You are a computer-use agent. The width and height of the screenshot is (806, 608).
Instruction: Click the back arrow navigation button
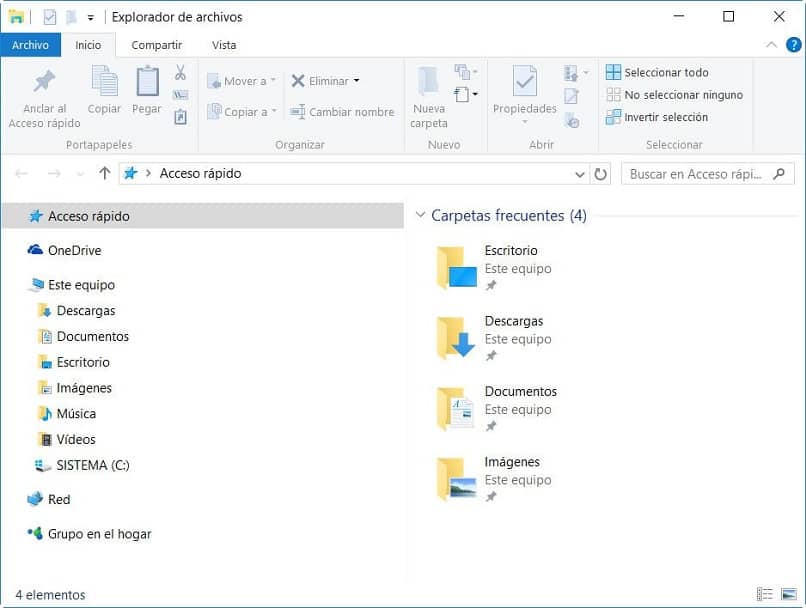pyautogui.click(x=22, y=174)
